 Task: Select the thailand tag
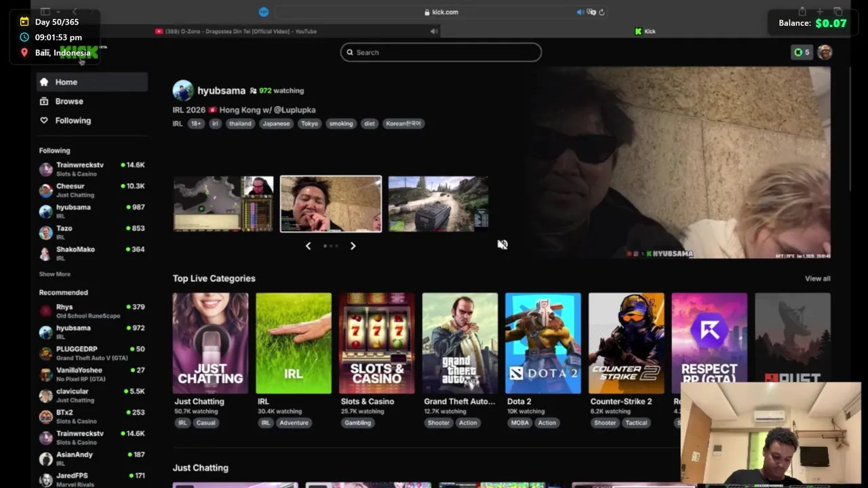point(240,123)
